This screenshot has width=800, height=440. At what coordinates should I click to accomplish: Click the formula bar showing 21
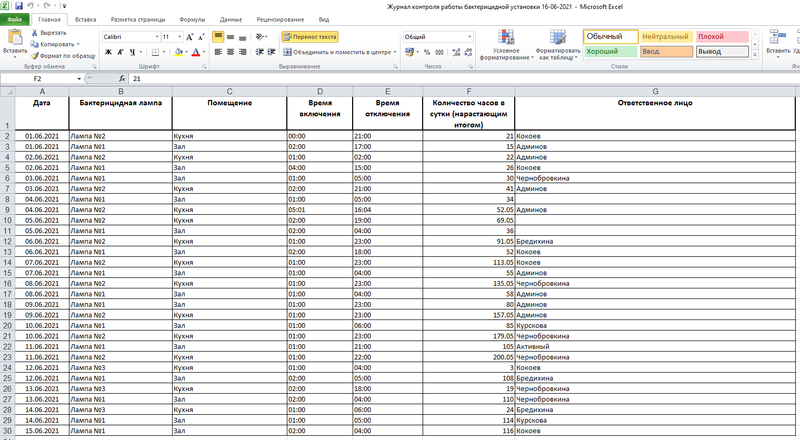463,79
